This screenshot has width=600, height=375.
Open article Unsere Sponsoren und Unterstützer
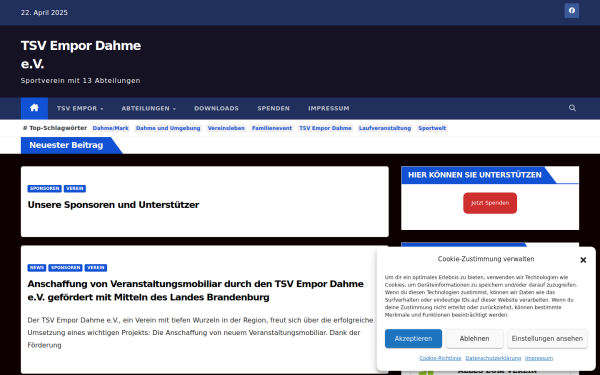[x=113, y=205]
